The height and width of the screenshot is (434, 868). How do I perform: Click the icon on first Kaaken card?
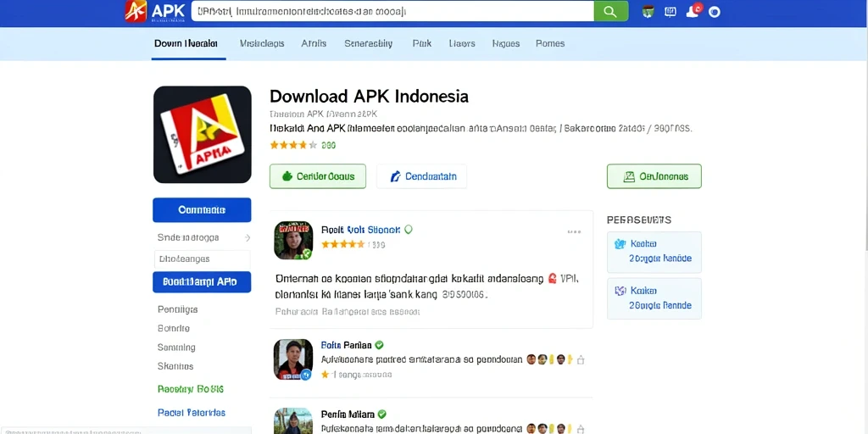(x=620, y=243)
